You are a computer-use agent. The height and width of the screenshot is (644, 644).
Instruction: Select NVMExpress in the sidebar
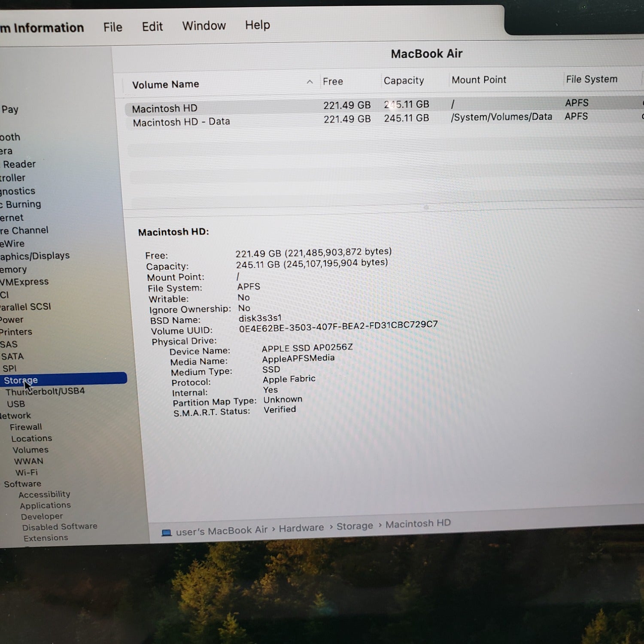(24, 282)
